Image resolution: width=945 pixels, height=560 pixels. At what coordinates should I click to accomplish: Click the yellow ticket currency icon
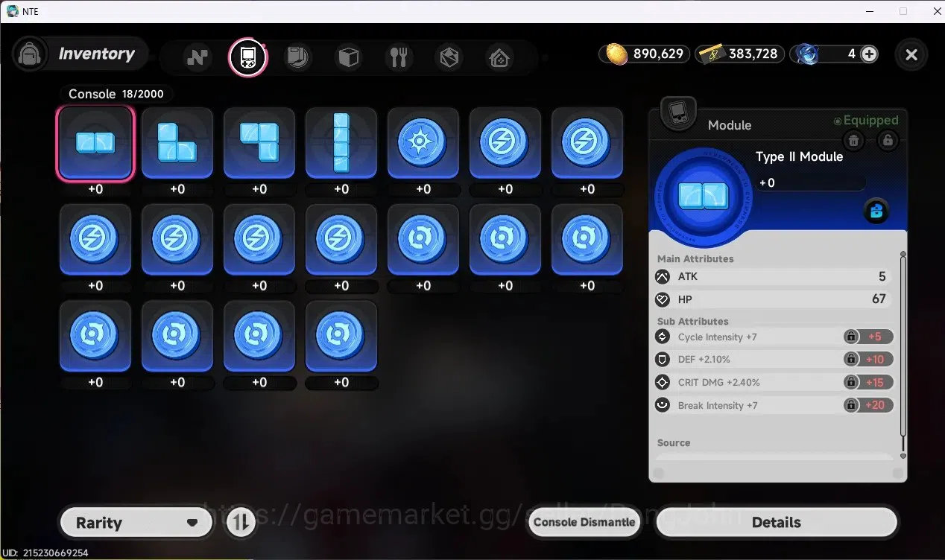click(712, 54)
